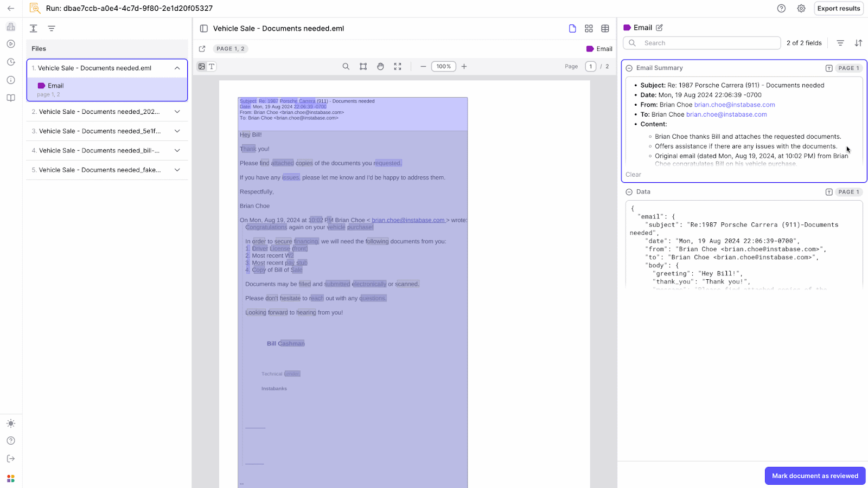Open the info icon in left sidebar
The height and width of the screenshot is (488, 868).
tap(11, 80)
